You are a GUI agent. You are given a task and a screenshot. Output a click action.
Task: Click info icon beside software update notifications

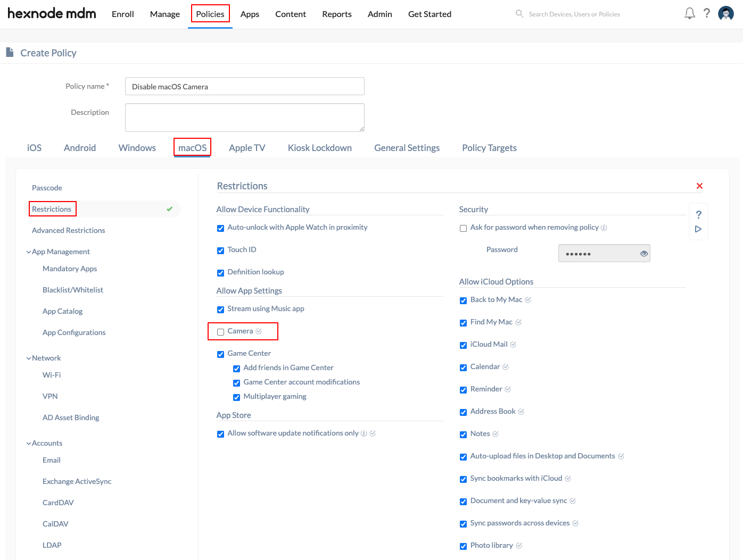[x=364, y=433]
